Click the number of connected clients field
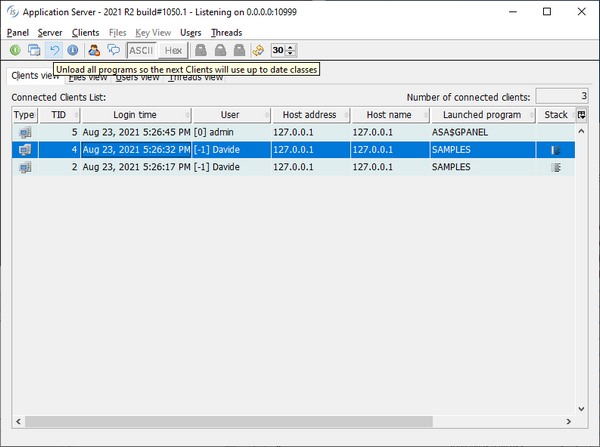 [x=561, y=96]
